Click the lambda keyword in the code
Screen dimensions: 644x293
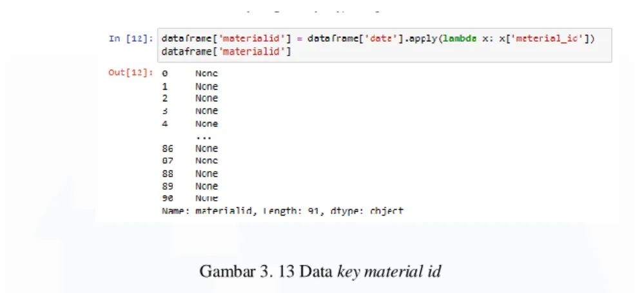coord(460,39)
